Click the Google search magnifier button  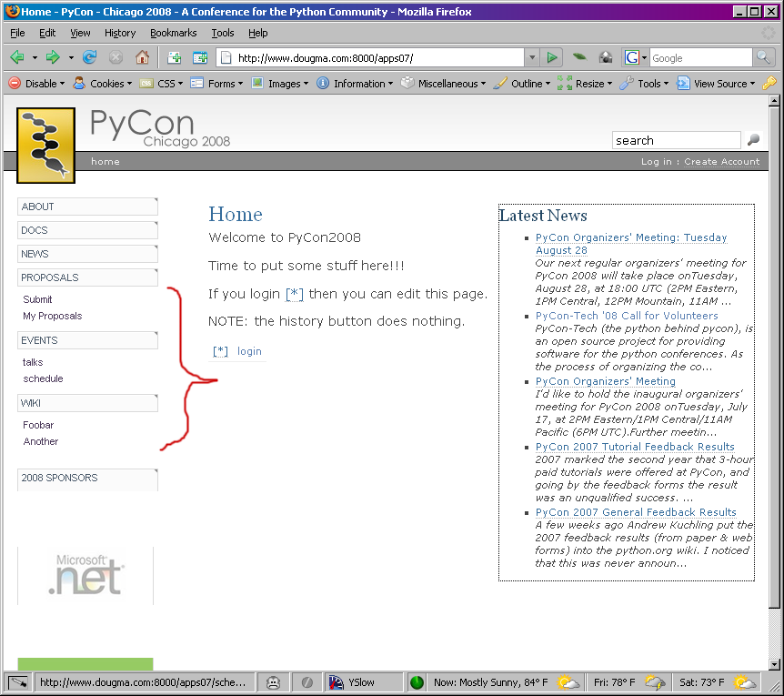764,57
